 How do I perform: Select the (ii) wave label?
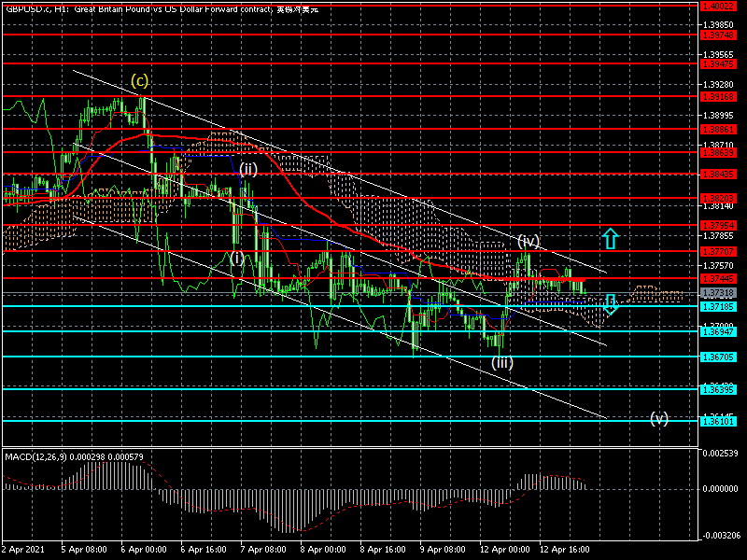[248, 169]
